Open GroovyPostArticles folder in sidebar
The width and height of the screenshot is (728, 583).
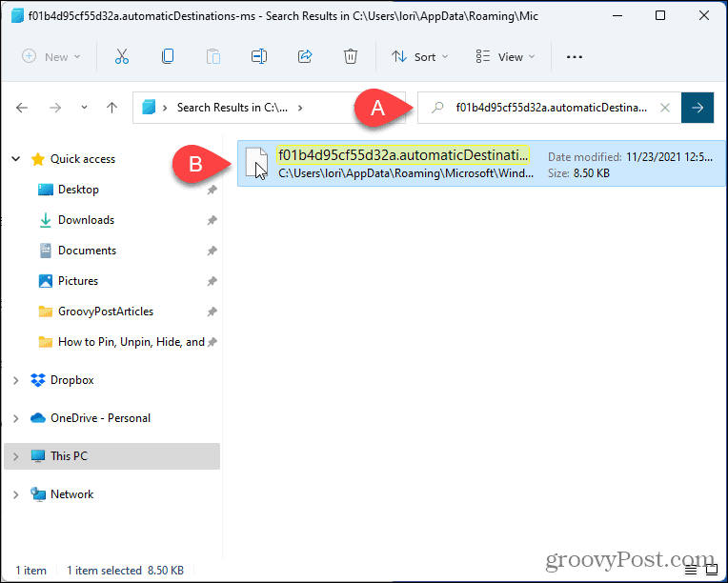(106, 312)
